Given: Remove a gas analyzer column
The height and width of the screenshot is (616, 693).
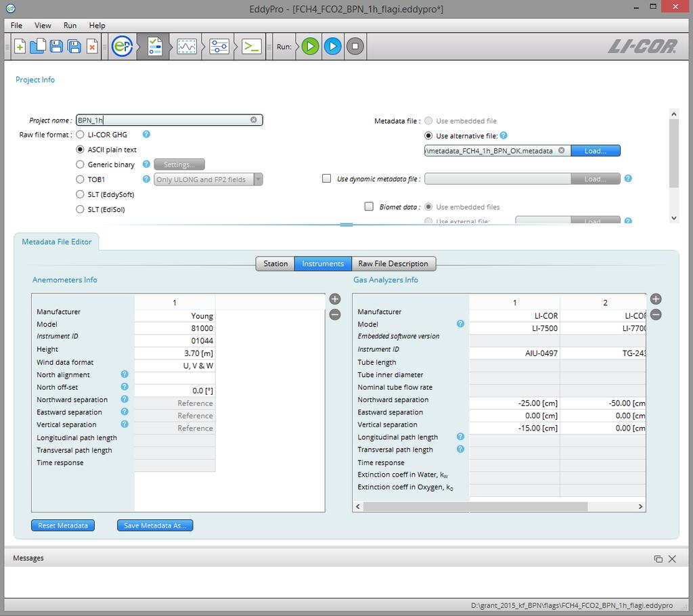Looking at the screenshot, I should point(656,314).
